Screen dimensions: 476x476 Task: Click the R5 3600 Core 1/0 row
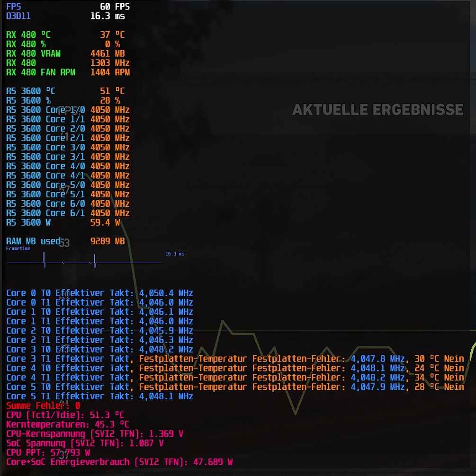pyautogui.click(x=68, y=110)
